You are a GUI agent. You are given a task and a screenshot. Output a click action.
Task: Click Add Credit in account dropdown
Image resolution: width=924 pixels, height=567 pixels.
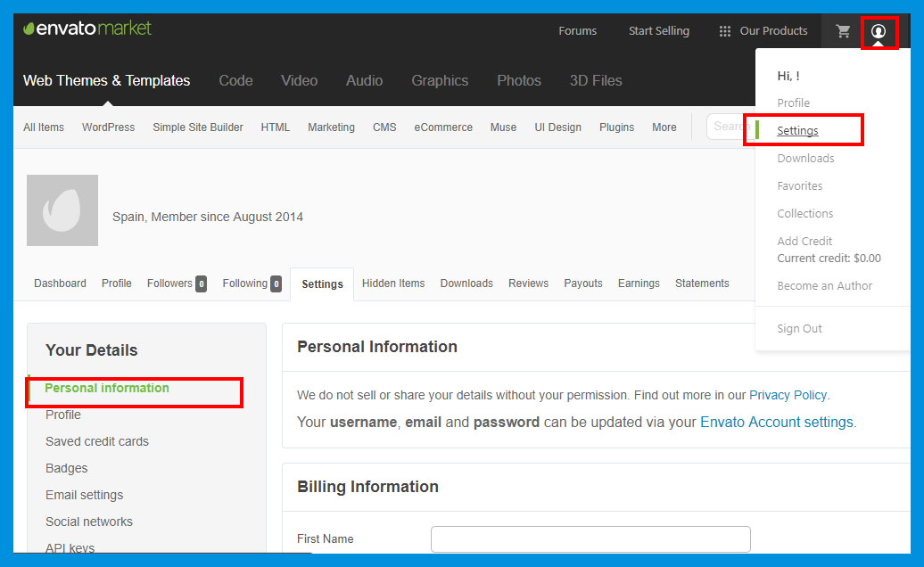(x=804, y=242)
